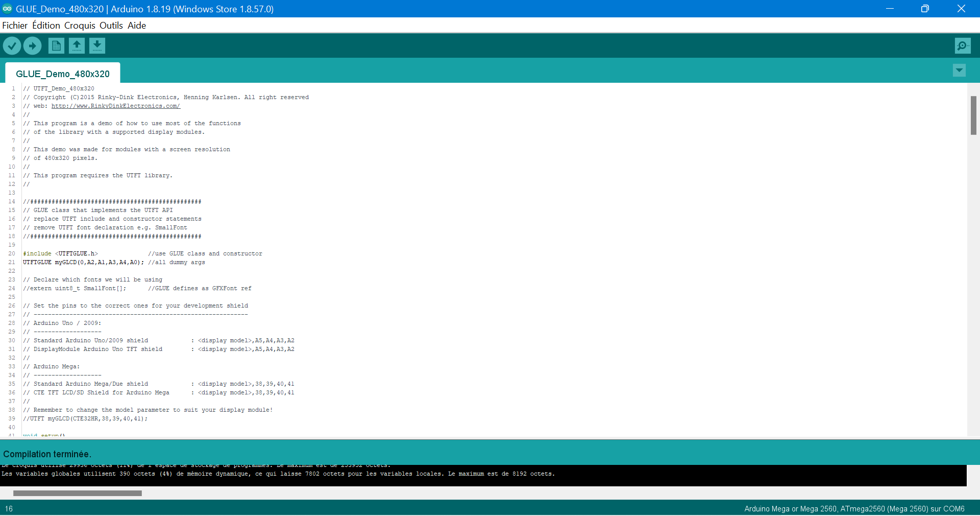
Task: Select the GLUE_Demo_480x320 sketch tab
Action: click(63, 74)
